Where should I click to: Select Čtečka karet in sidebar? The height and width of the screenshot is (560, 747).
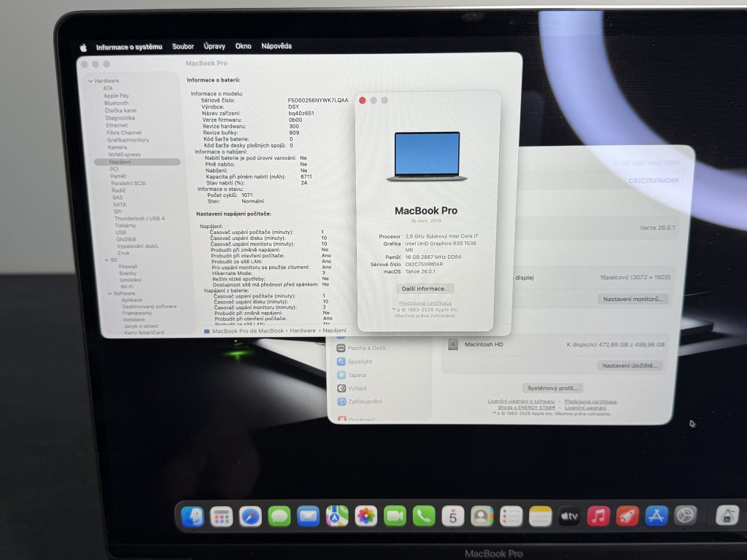tap(120, 111)
